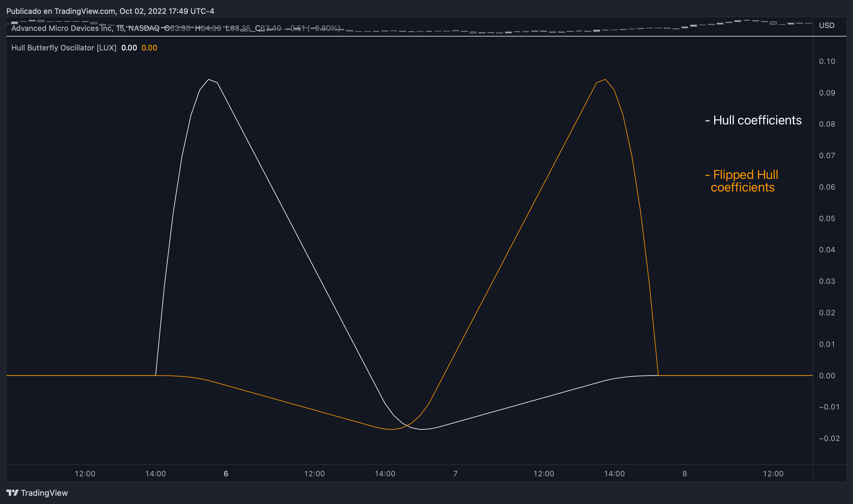Click the 0.00 price scale label
The height and width of the screenshot is (504, 853).
[827, 375]
